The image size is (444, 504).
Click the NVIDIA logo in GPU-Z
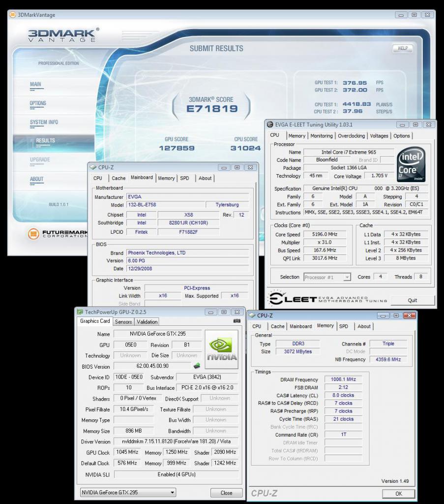click(x=222, y=349)
